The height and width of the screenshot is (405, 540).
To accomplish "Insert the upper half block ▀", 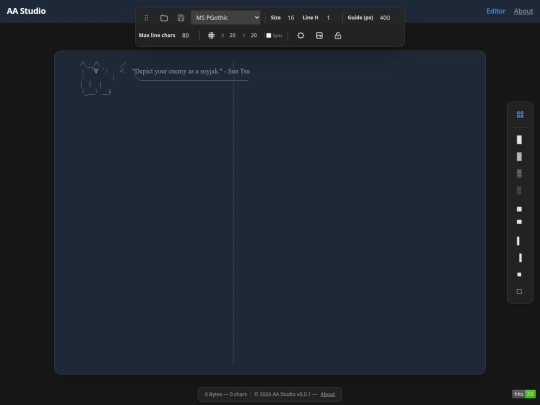I will point(519,209).
